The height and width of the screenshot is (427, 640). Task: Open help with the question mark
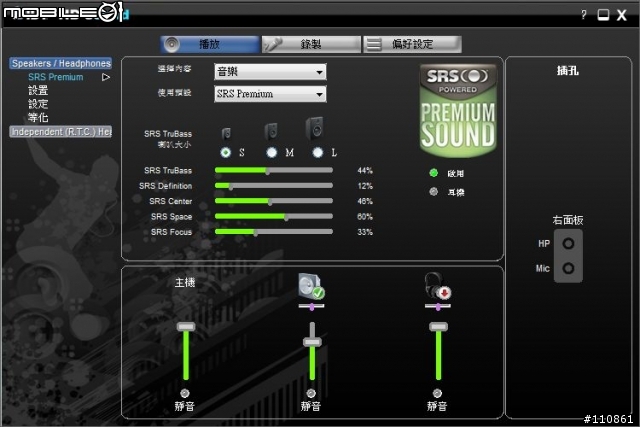coord(584,15)
